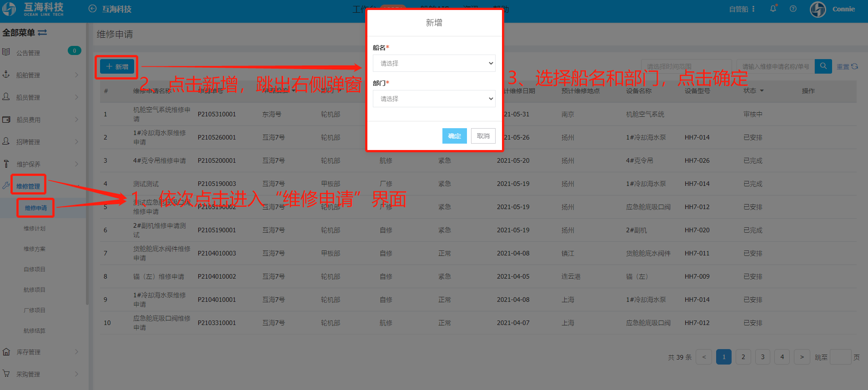This screenshot has width=868, height=390.
Task: Click the back arrow beside 互海科技
Action: pos(92,9)
